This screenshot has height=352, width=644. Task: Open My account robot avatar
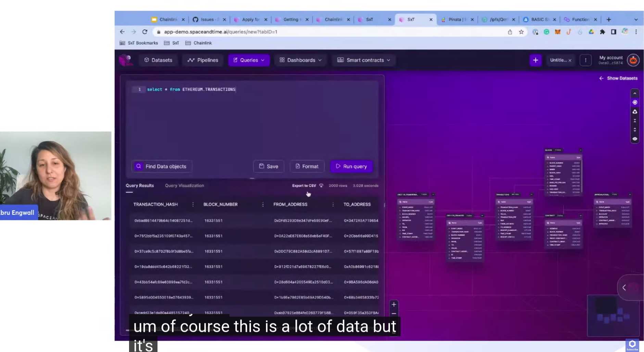click(x=633, y=60)
